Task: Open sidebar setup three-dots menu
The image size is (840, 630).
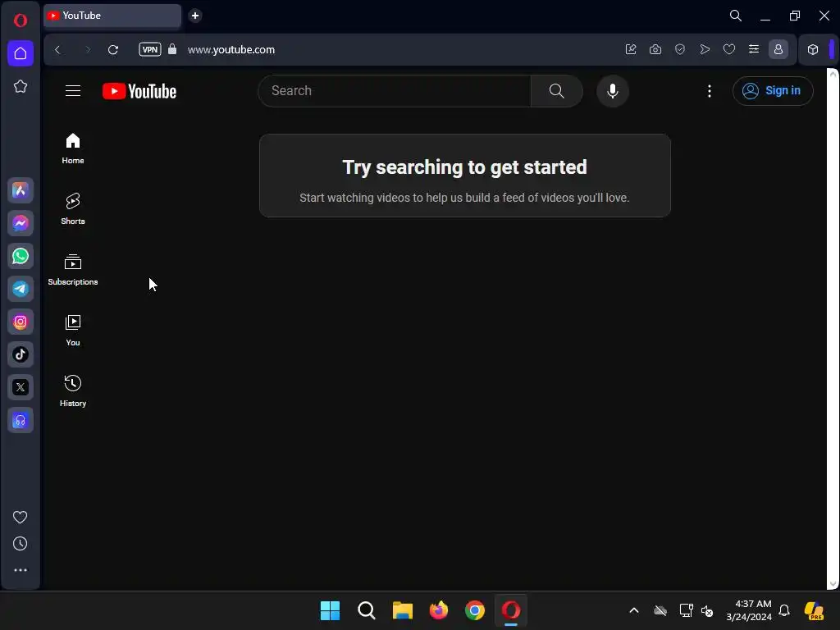Action: [21, 570]
